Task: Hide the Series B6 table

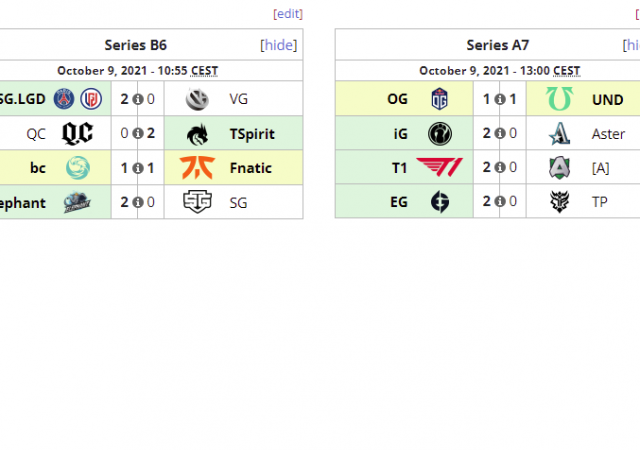Action: [279, 45]
